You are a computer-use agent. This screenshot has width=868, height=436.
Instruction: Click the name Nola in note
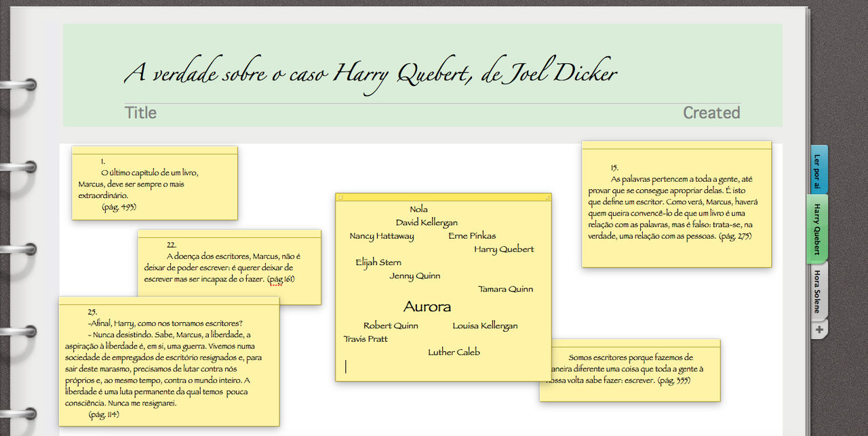point(418,209)
